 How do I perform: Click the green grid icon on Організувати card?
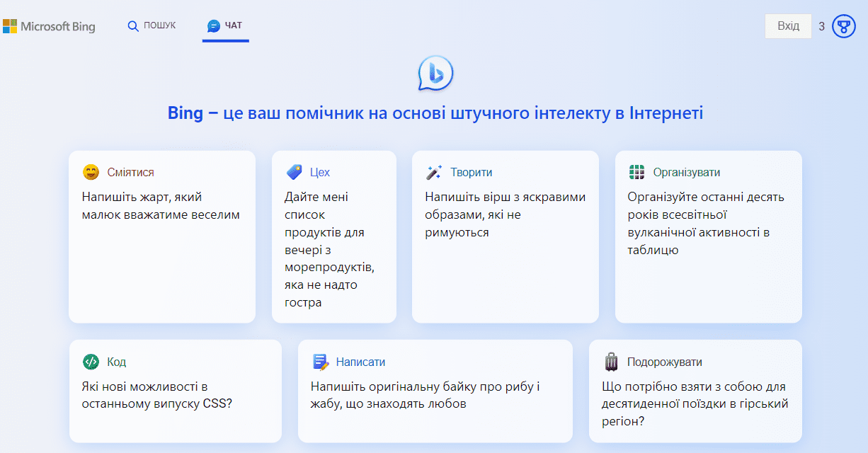click(636, 172)
